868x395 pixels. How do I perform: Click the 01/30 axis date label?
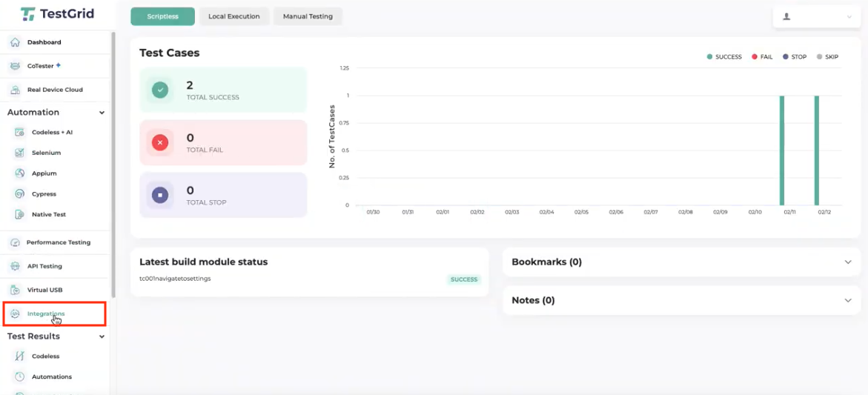pyautogui.click(x=373, y=212)
